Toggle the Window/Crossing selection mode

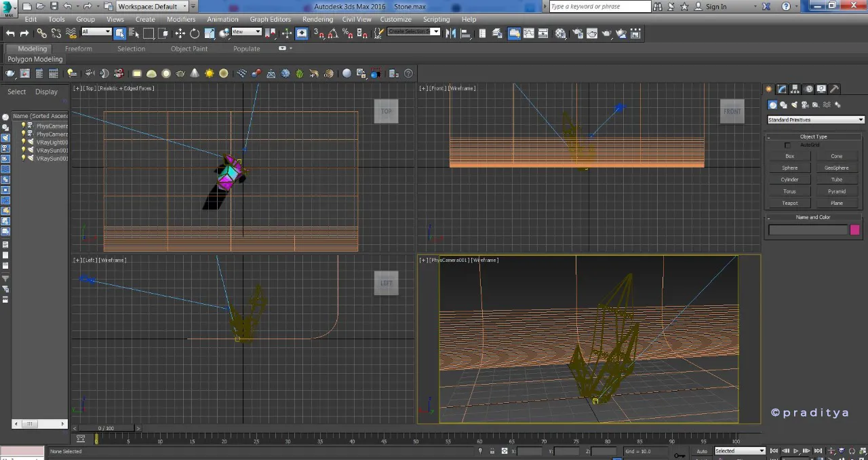pos(164,33)
